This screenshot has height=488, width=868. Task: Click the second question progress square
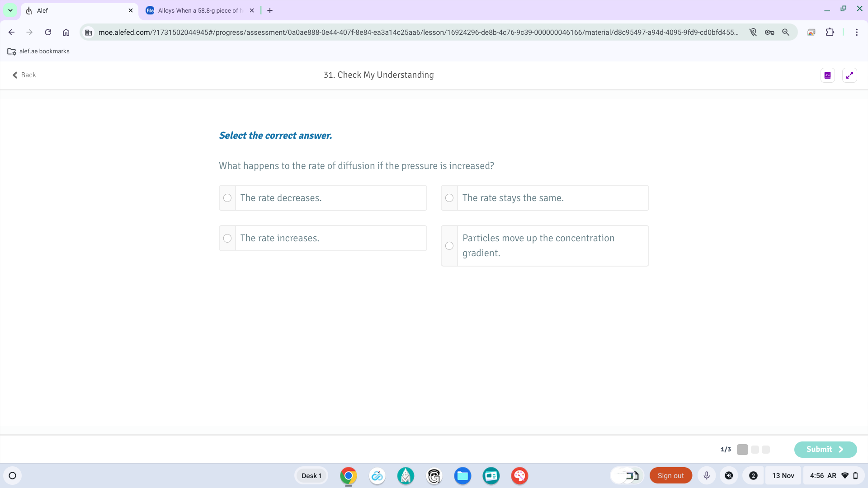tap(755, 449)
